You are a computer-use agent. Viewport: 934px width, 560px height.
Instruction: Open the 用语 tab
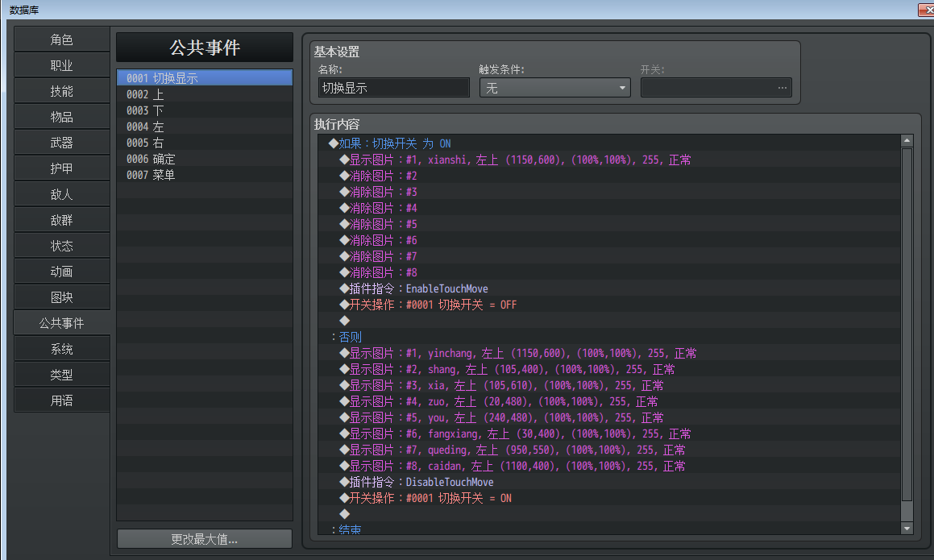(62, 400)
